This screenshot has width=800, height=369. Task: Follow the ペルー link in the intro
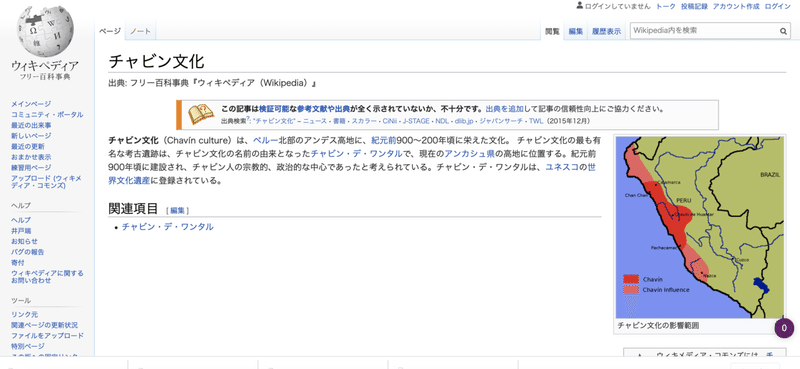266,140
